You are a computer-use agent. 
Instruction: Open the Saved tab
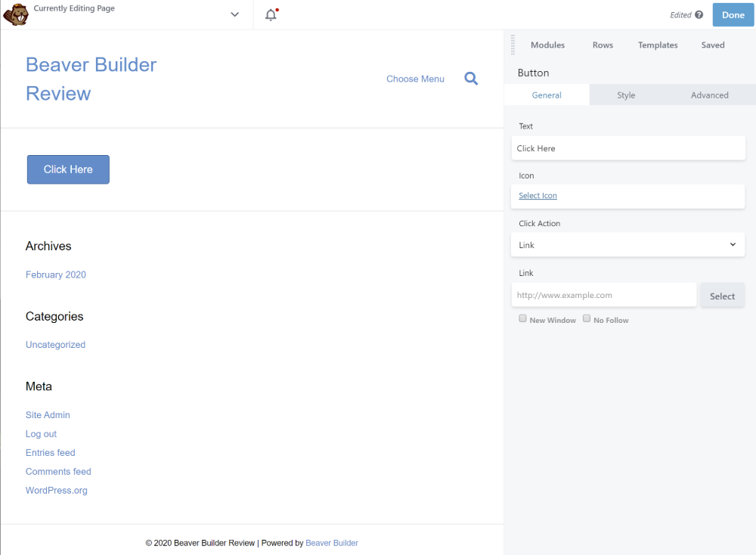tap(713, 45)
